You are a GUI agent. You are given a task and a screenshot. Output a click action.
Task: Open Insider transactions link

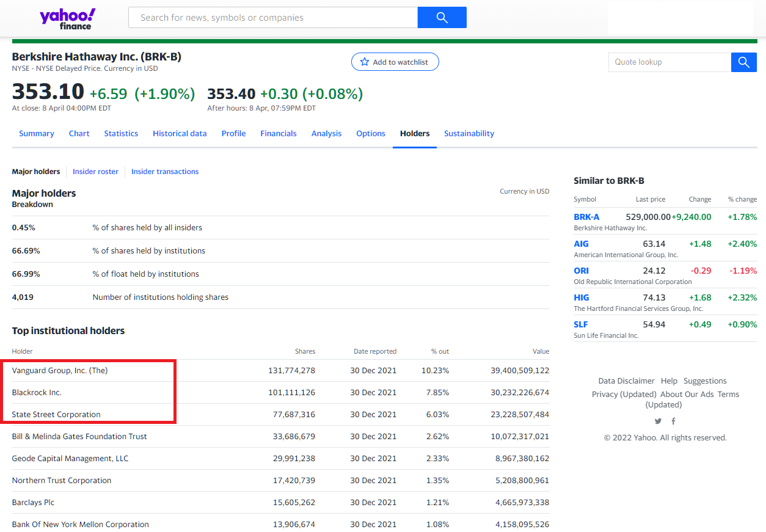tap(165, 172)
